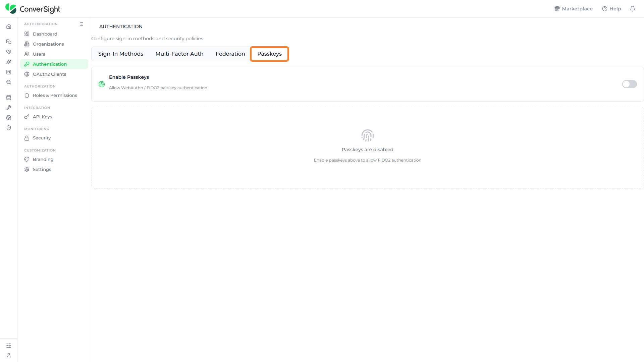
Task: Click the home icon in left rail
Action: [9, 26]
